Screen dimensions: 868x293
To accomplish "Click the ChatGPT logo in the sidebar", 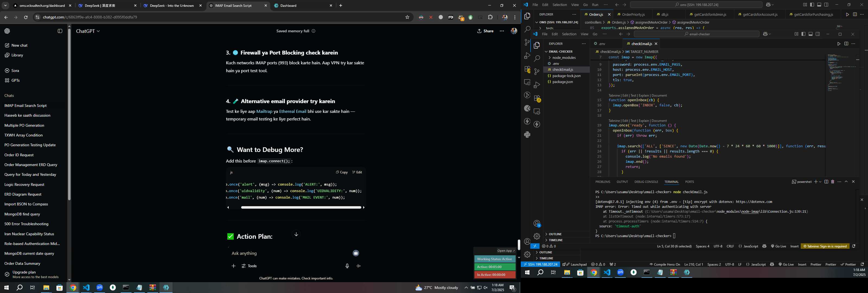I will pyautogui.click(x=7, y=31).
